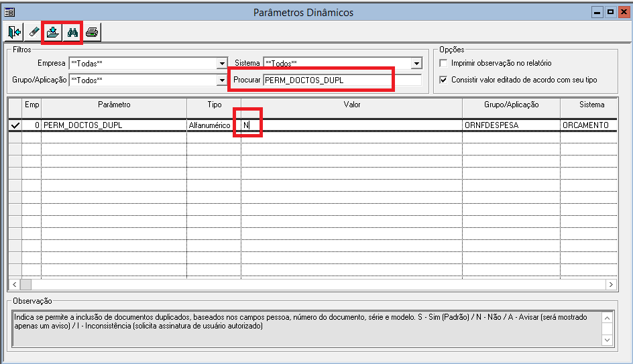This screenshot has height=364, width=633.
Task: Click the Grupo/Aplicação column header
Action: (511, 105)
